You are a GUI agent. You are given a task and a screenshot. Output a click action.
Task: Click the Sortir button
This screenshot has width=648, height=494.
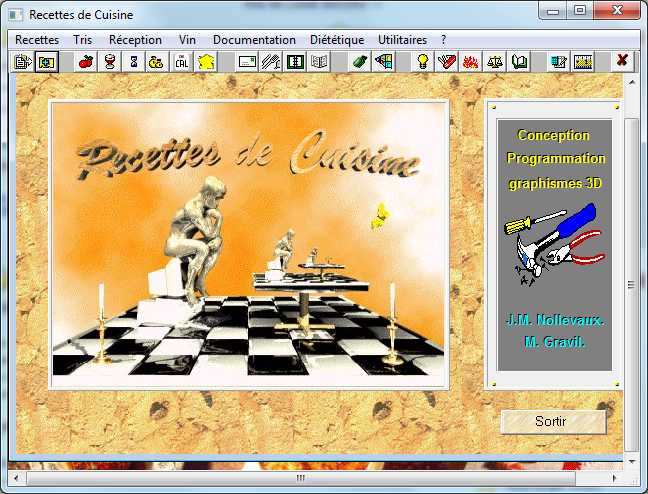click(x=553, y=422)
